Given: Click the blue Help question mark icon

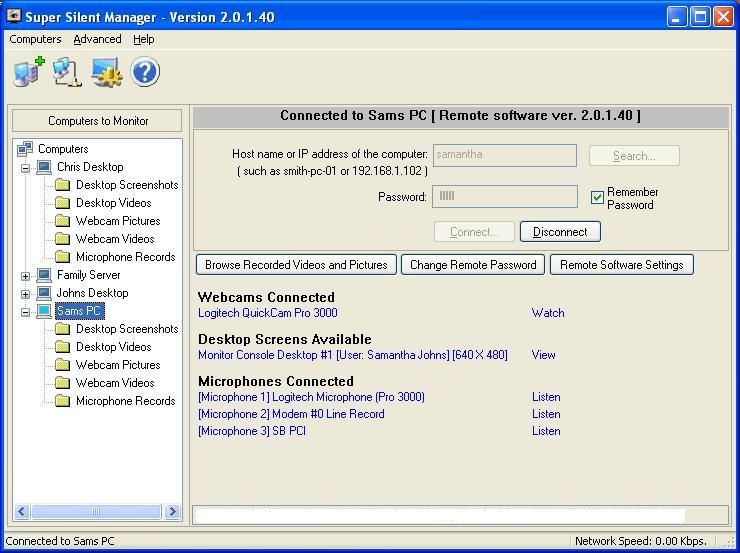Looking at the screenshot, I should click(x=145, y=72).
